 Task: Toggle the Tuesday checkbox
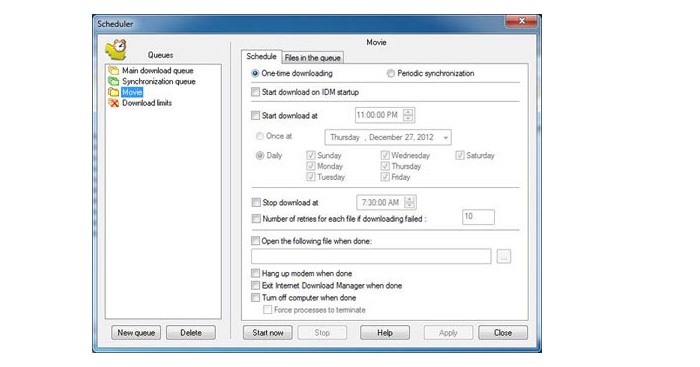click(x=311, y=177)
